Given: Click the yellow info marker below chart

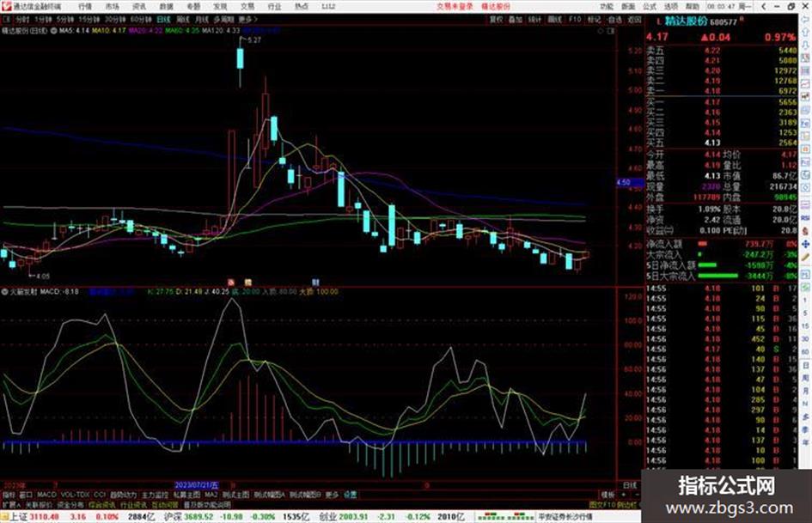Looking at the screenshot, I should pos(248,283).
